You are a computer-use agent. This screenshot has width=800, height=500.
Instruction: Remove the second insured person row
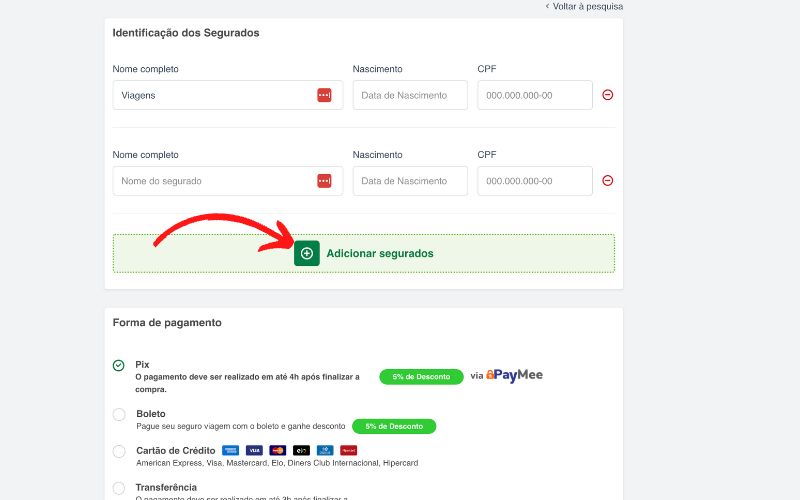point(607,181)
